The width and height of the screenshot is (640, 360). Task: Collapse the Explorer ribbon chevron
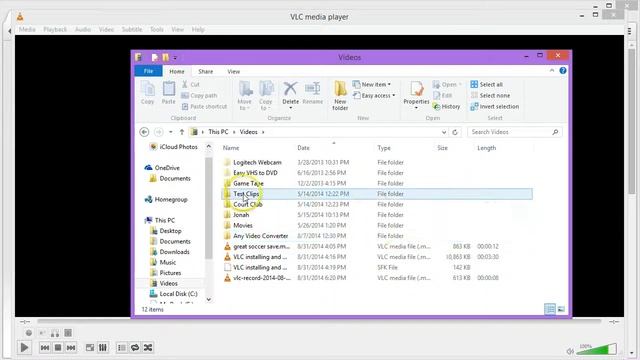click(x=552, y=71)
